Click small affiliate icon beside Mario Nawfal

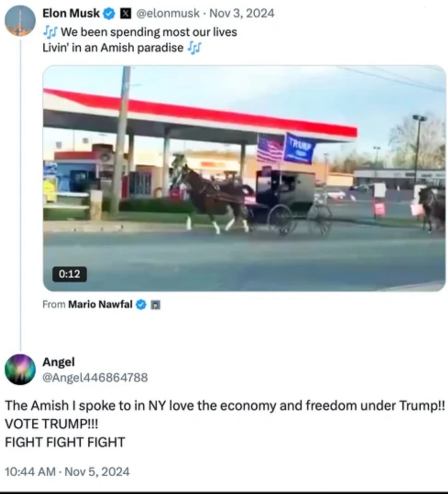point(156,305)
